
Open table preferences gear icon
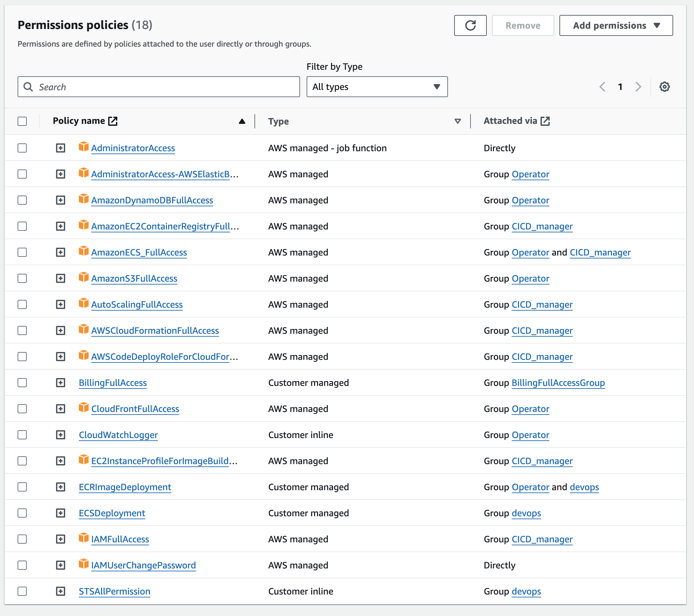pos(664,87)
